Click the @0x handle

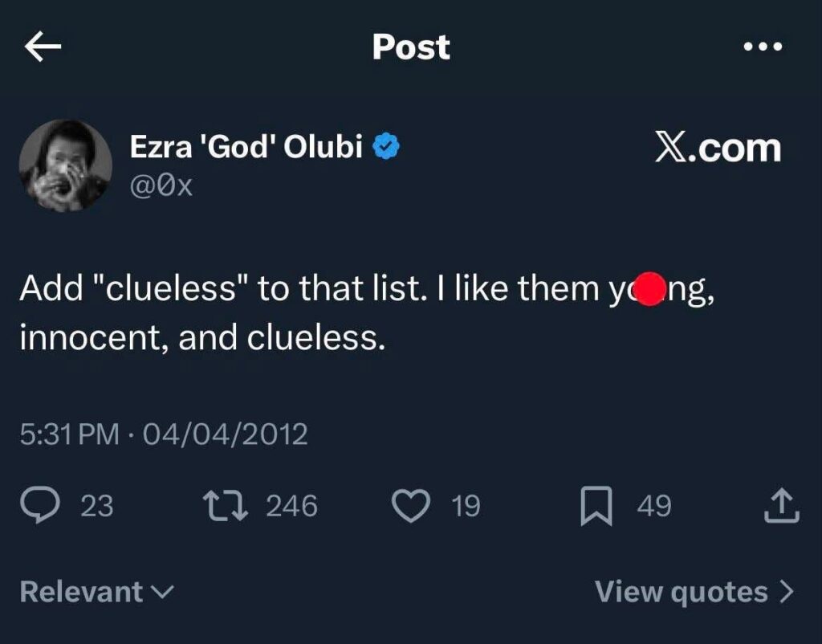point(161,186)
